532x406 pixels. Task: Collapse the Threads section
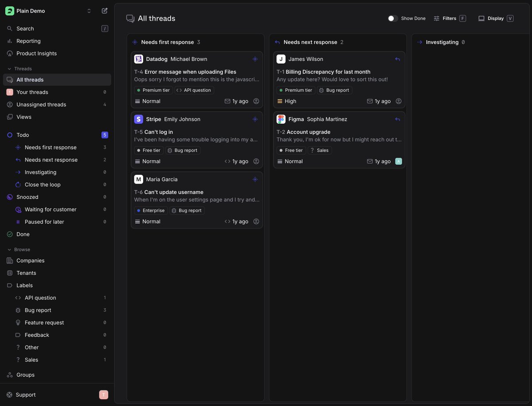[x=19, y=69]
